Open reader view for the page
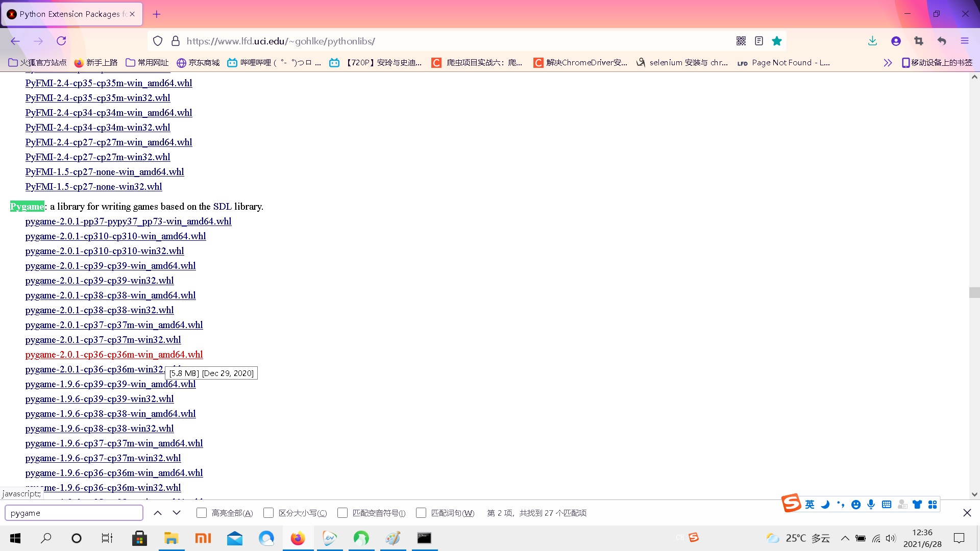The width and height of the screenshot is (980, 551). pos(759,41)
